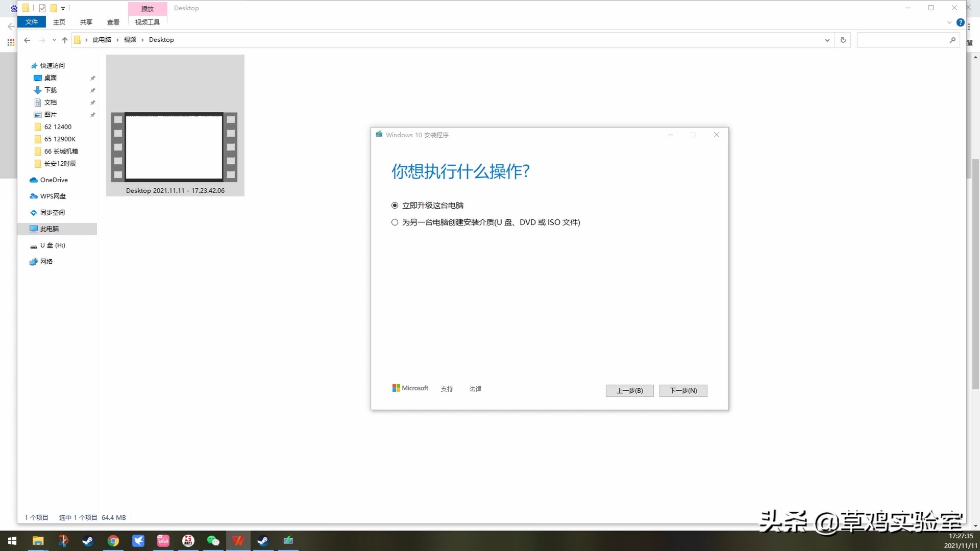Open the quick access toolbar customize dropdown
Viewport: 980px width, 551px height.
pos(63,8)
